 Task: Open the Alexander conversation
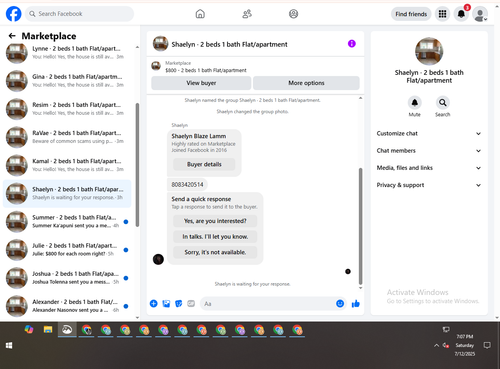click(x=67, y=306)
